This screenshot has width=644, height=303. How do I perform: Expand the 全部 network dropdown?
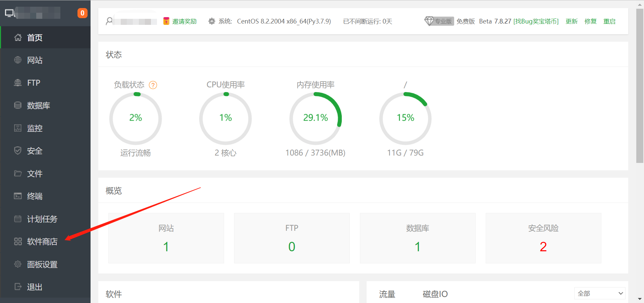[600, 293]
